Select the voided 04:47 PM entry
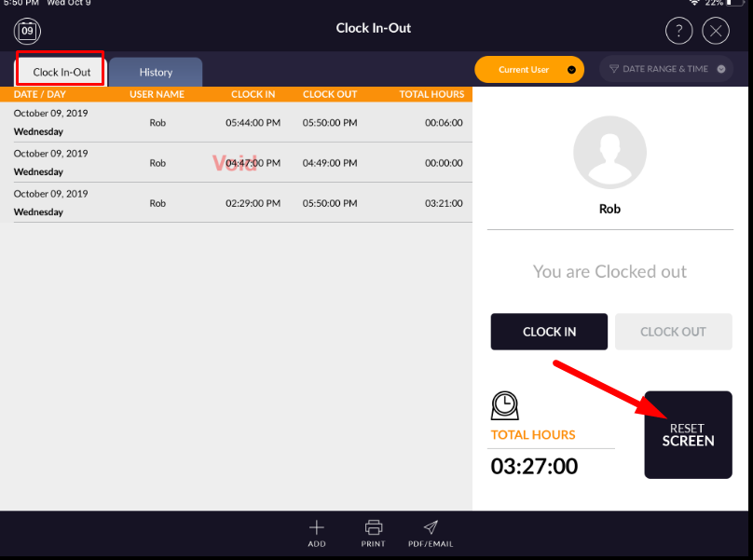This screenshot has width=753, height=560. point(237,162)
